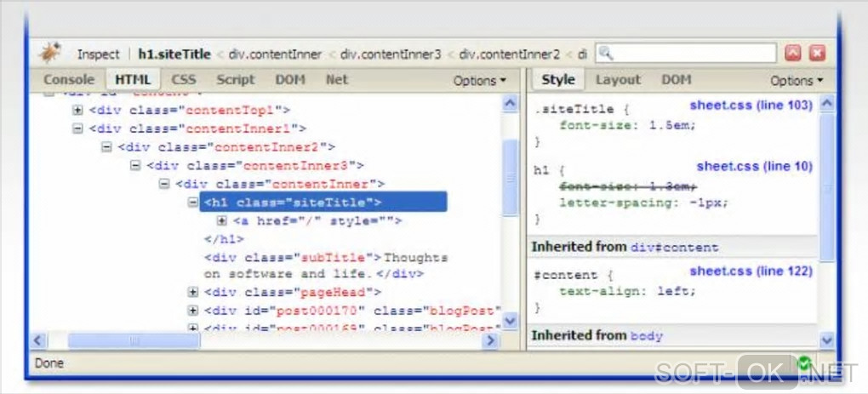The image size is (868, 394).
Task: Open the DOM tab in main panel
Action: (290, 80)
